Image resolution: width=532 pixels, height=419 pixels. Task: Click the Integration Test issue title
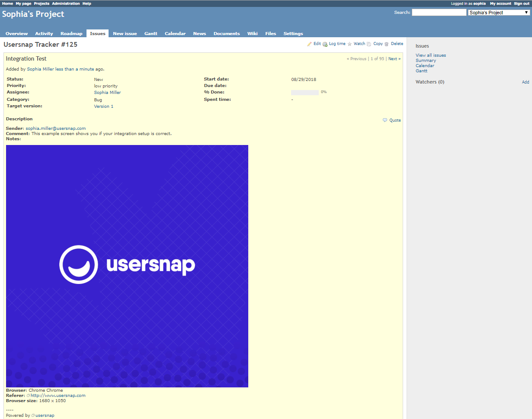(x=26, y=59)
